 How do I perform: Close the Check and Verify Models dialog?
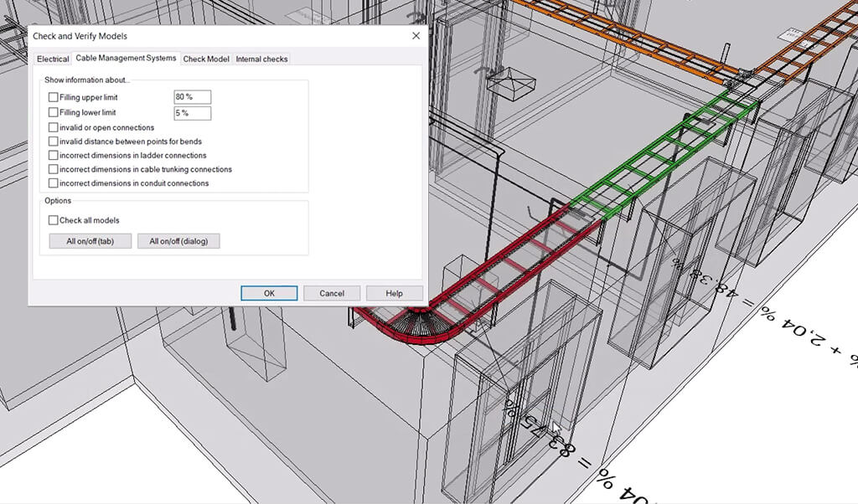(416, 36)
